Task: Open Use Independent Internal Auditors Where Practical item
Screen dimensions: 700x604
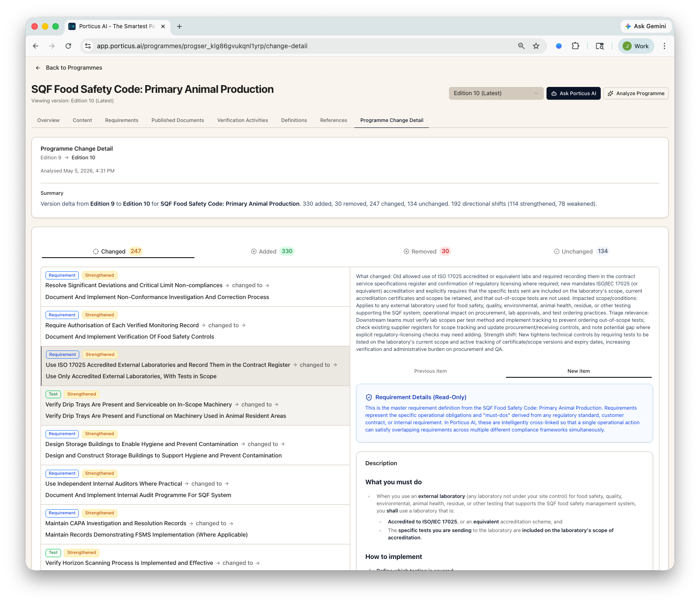Action: click(x=195, y=485)
